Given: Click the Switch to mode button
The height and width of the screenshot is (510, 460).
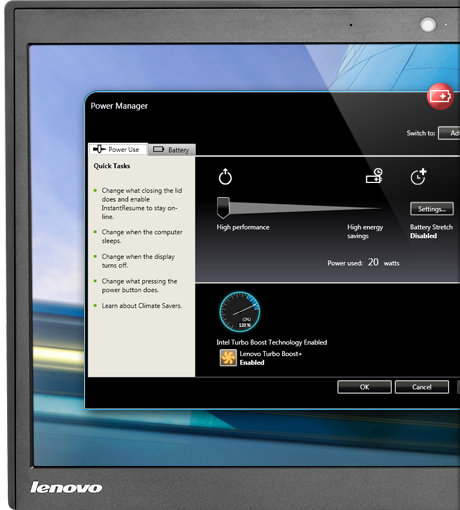Looking at the screenshot, I should [x=449, y=133].
